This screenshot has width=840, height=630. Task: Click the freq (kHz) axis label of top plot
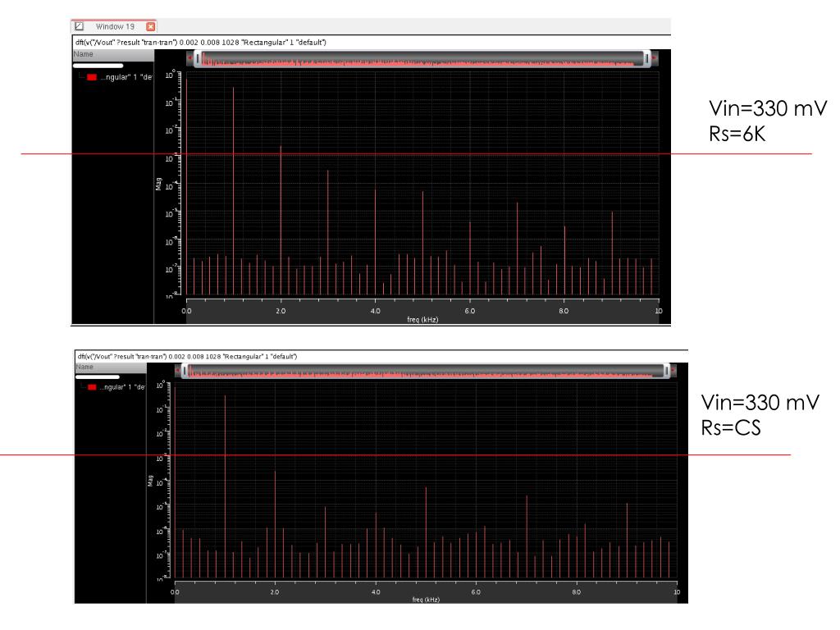click(422, 319)
